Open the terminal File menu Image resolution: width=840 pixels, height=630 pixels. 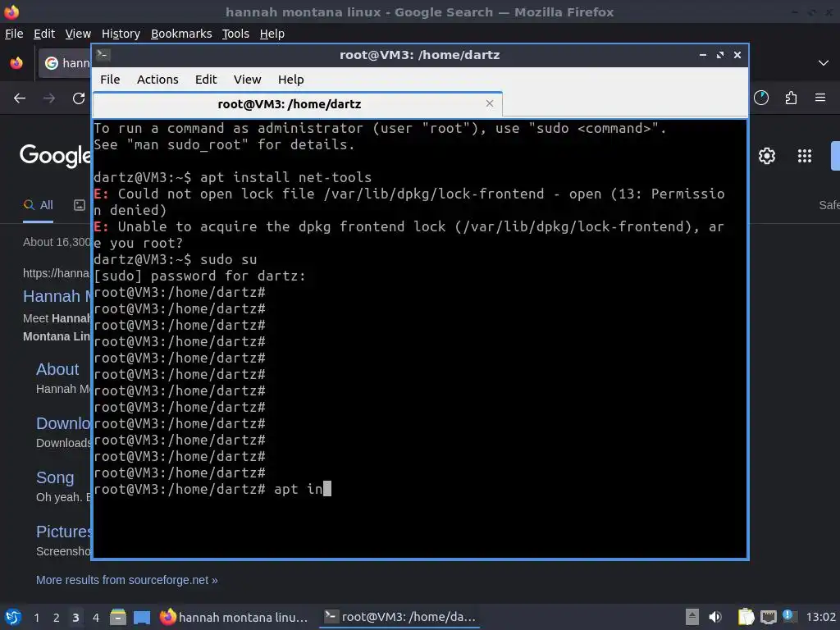coord(110,80)
